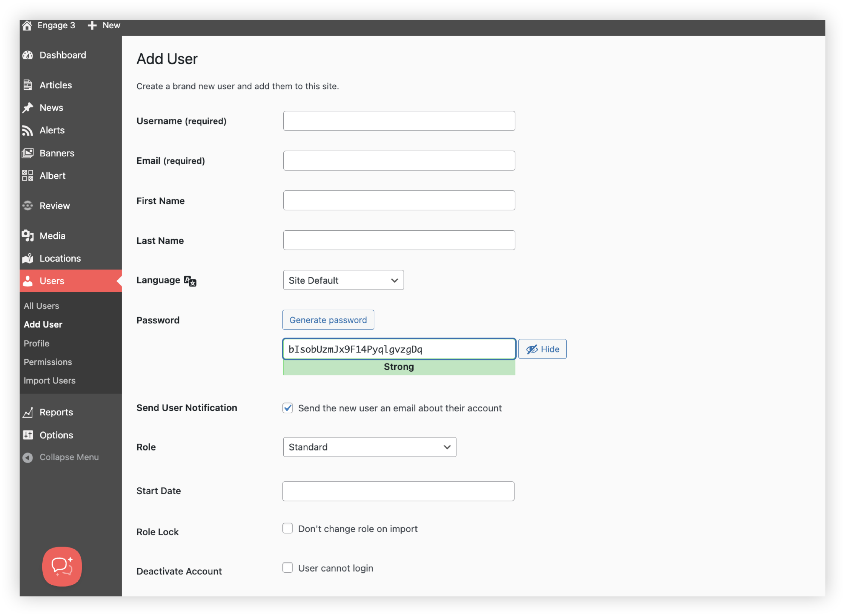This screenshot has height=616, width=845.
Task: Open the Import Users submenu item
Action: click(49, 381)
